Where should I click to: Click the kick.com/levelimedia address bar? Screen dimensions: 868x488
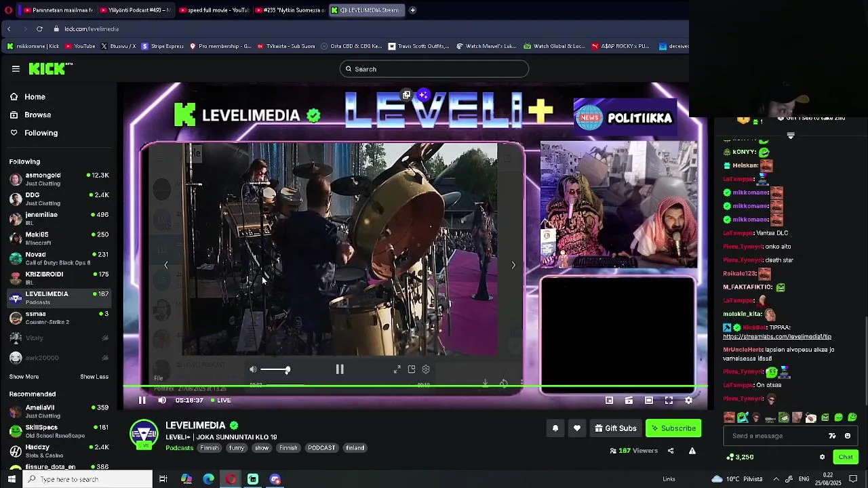click(x=92, y=29)
